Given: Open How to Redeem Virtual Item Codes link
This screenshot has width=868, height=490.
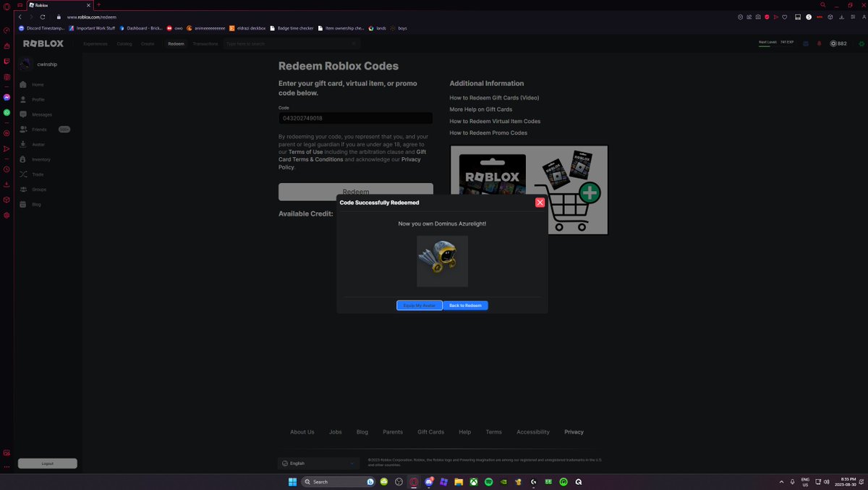Looking at the screenshot, I should pos(495,121).
